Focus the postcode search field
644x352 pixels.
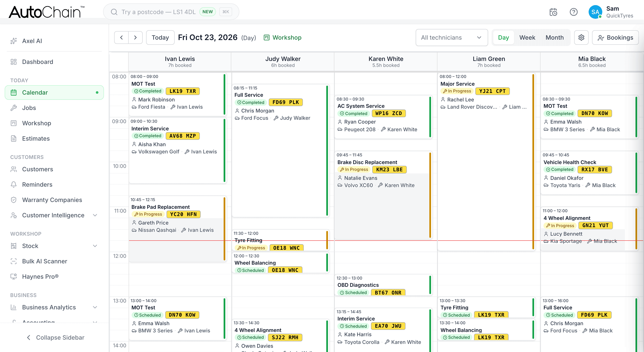171,12
